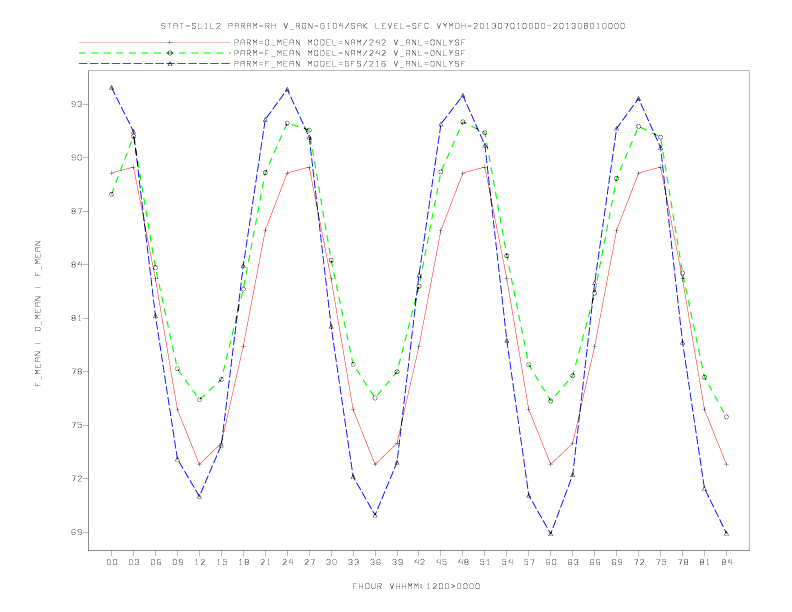Click y-axis tick label 87
This screenshot has width=792, height=612.
(x=76, y=211)
